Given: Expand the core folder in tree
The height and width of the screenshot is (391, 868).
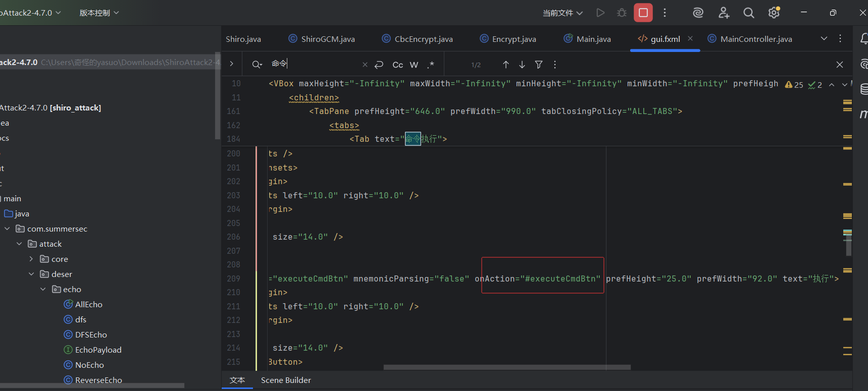Looking at the screenshot, I should [x=31, y=259].
